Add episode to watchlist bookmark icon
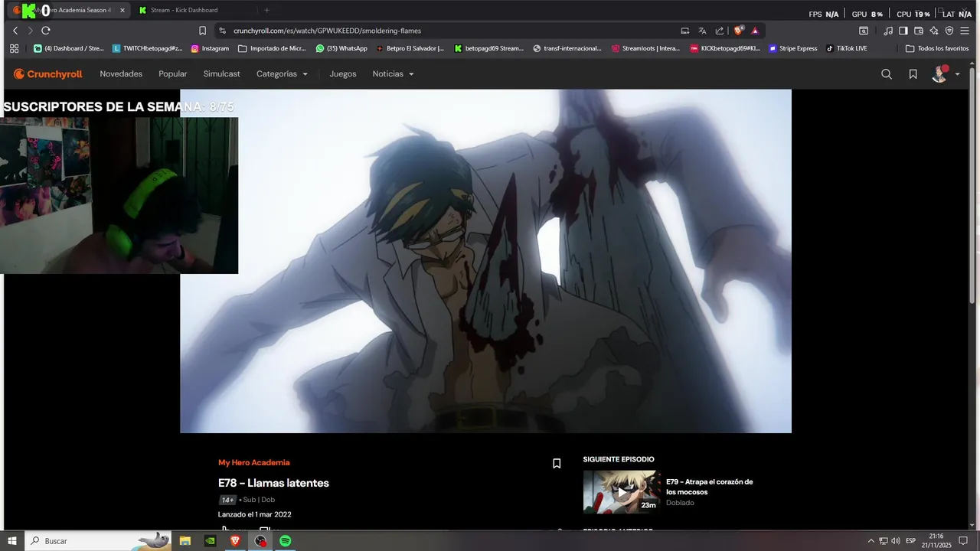The image size is (980, 551). [557, 463]
